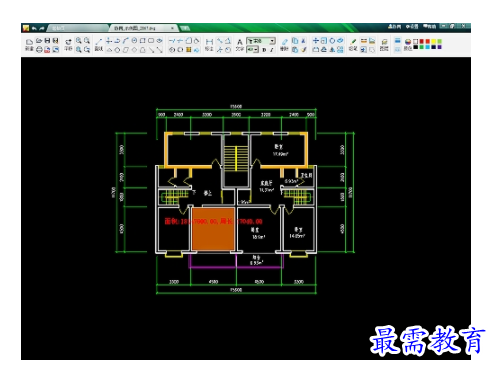Open a new tab with green tab button

[x=185, y=28]
